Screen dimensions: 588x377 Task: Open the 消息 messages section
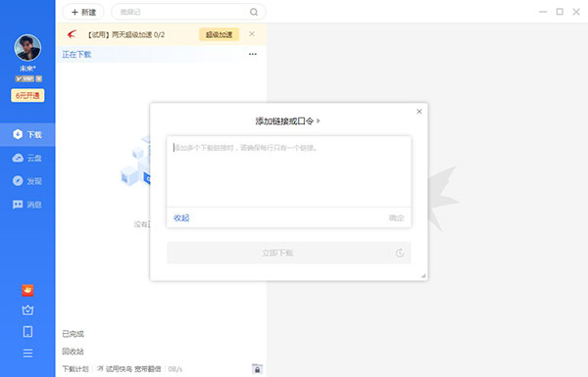(27, 205)
